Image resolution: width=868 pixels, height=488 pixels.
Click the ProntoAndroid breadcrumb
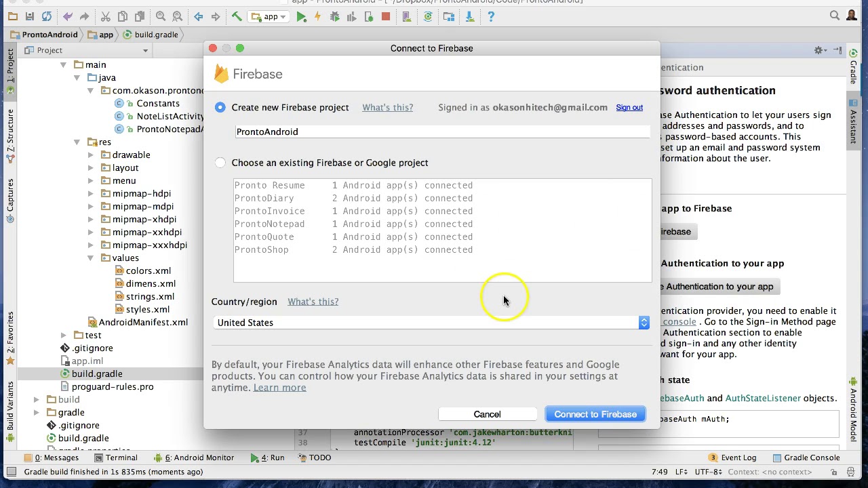tap(44, 35)
